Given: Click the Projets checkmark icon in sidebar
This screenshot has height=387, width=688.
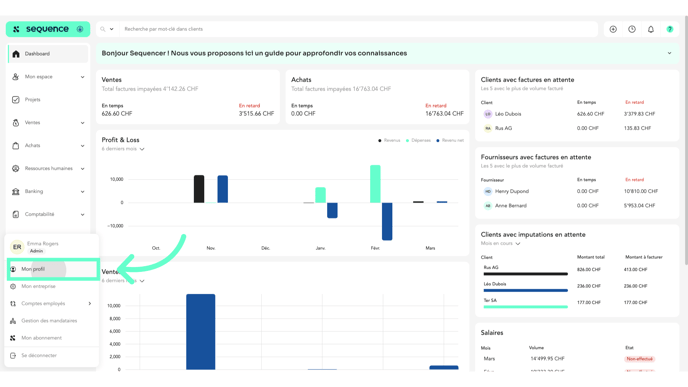Looking at the screenshot, I should coord(16,100).
